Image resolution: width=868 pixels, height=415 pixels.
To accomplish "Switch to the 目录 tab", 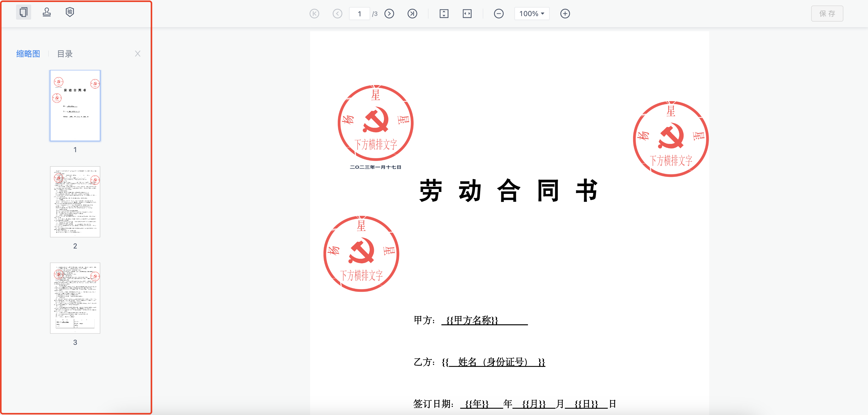I will [x=65, y=54].
